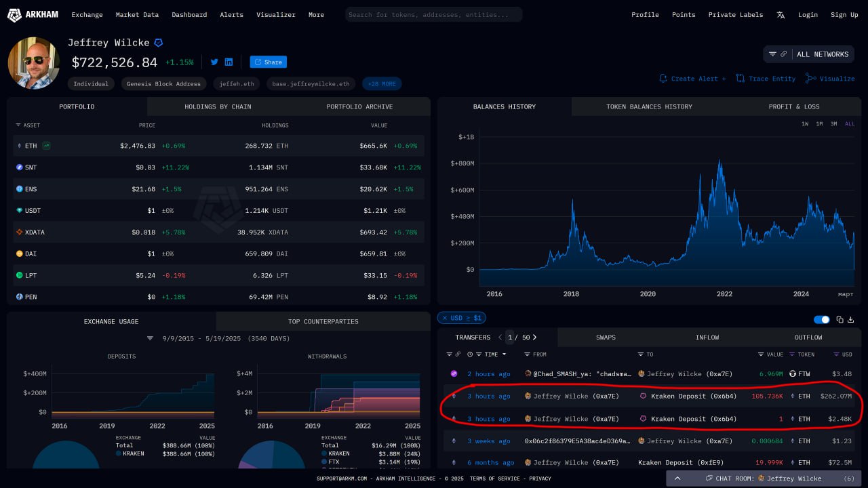Click the USDT token icon

(19, 211)
